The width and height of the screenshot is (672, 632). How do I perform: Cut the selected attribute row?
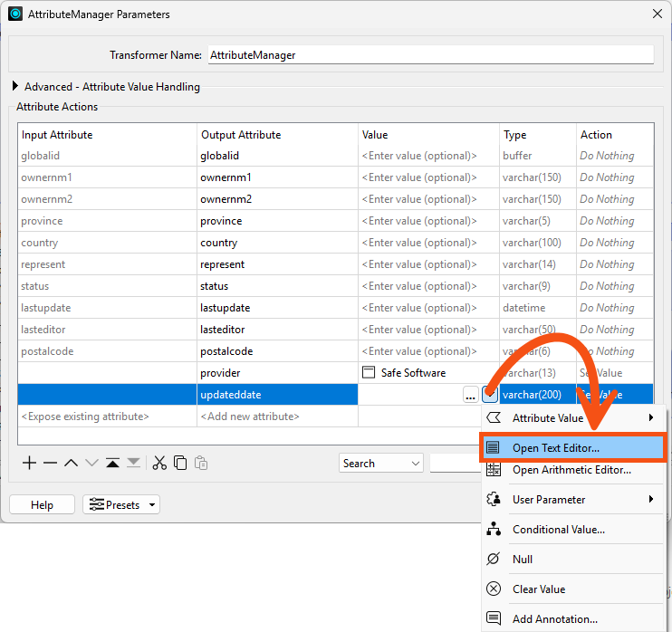tap(159, 463)
